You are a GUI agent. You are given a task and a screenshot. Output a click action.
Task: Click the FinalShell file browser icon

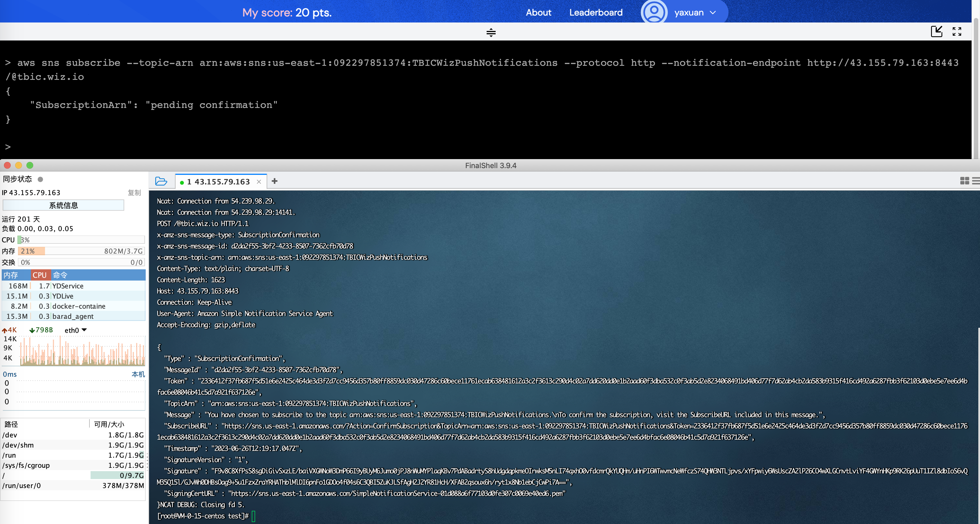161,182
